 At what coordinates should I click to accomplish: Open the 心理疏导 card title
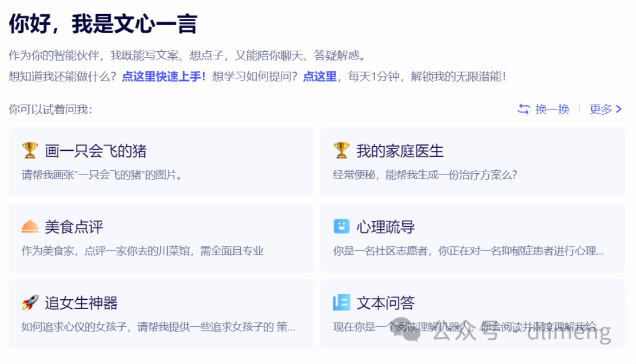click(386, 227)
